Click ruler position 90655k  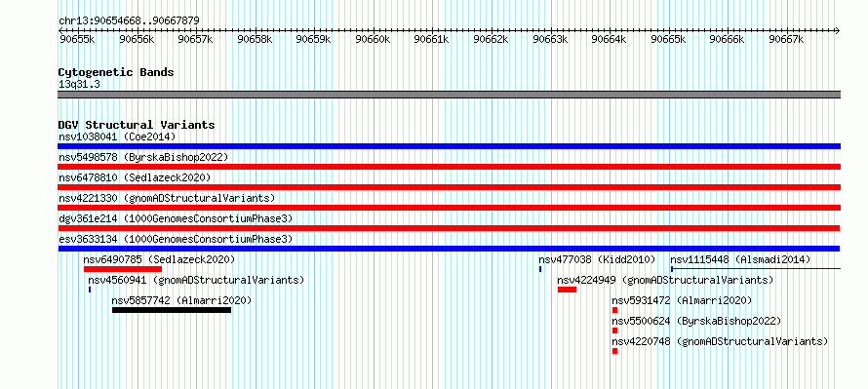click(x=77, y=39)
